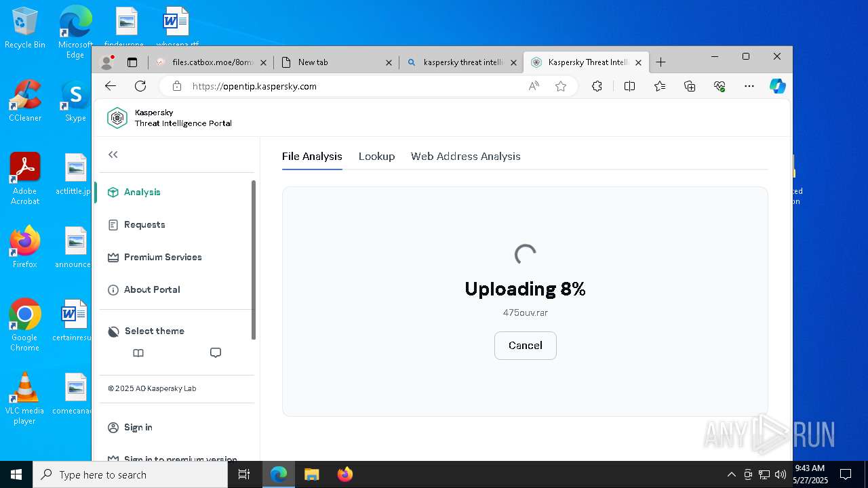The width and height of the screenshot is (868, 488).
Task: Open the volume control in tray
Action: coord(781,474)
